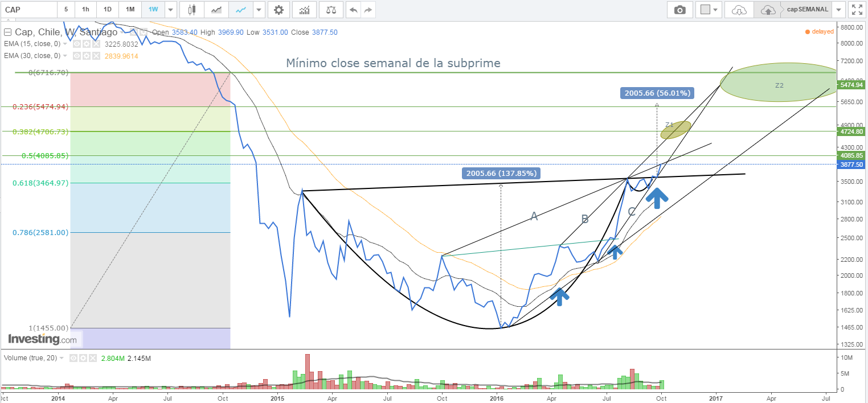Collapse the legend with minus box
The image size is (868, 403).
(7, 32)
